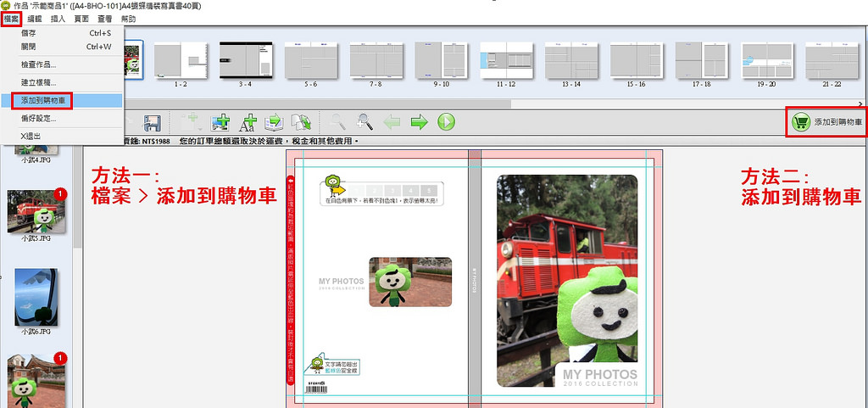
Task: Select the page 11 - 12 thumbnail
Action: click(506, 61)
